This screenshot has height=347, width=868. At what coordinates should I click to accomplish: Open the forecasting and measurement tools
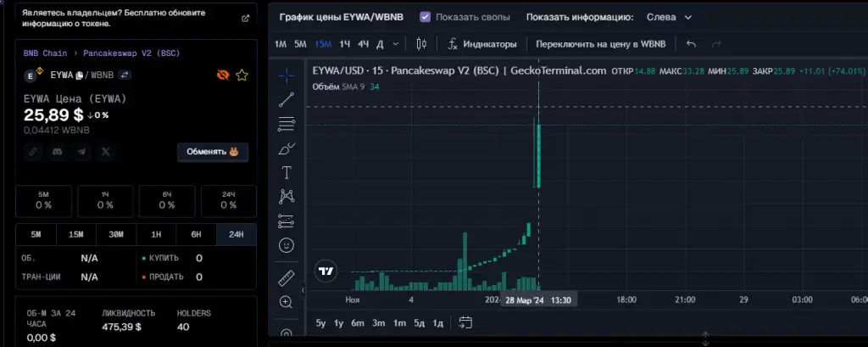tap(287, 221)
